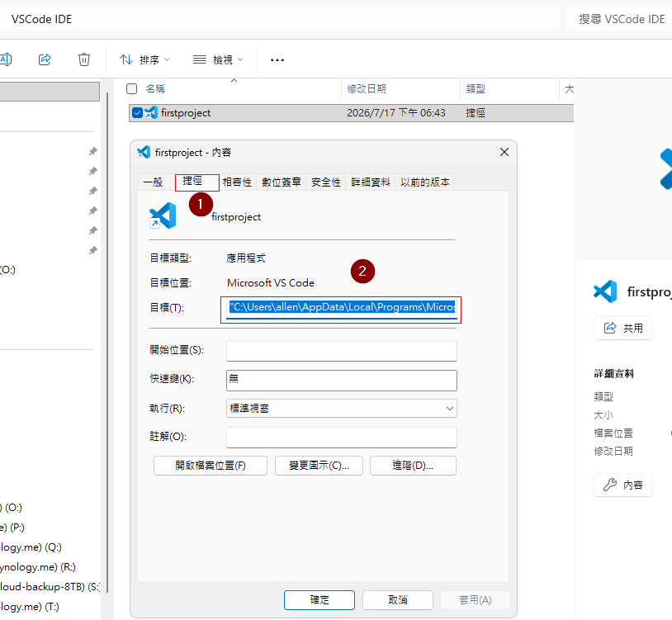Switch to the 詳細資料 tab
Screen dimensions: 672x620
point(371,182)
